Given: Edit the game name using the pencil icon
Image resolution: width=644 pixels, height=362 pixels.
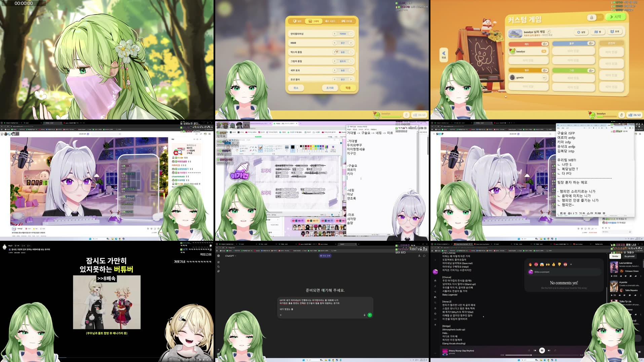Looking at the screenshot, I should point(549,32).
